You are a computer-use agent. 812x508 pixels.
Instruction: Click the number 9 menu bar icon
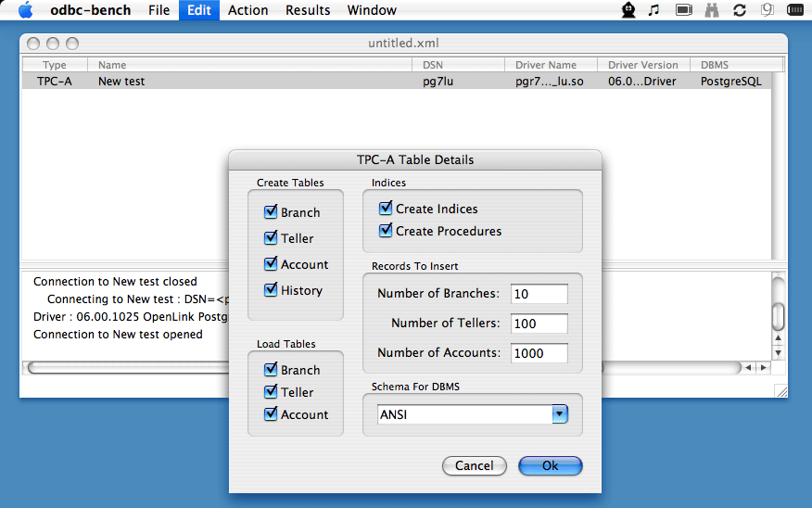click(x=768, y=10)
